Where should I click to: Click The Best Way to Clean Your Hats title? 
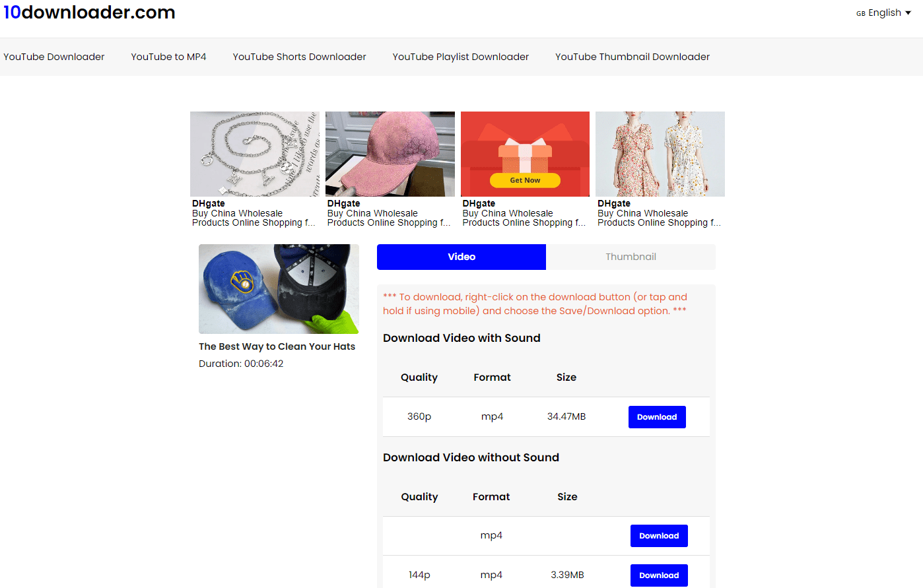point(277,346)
